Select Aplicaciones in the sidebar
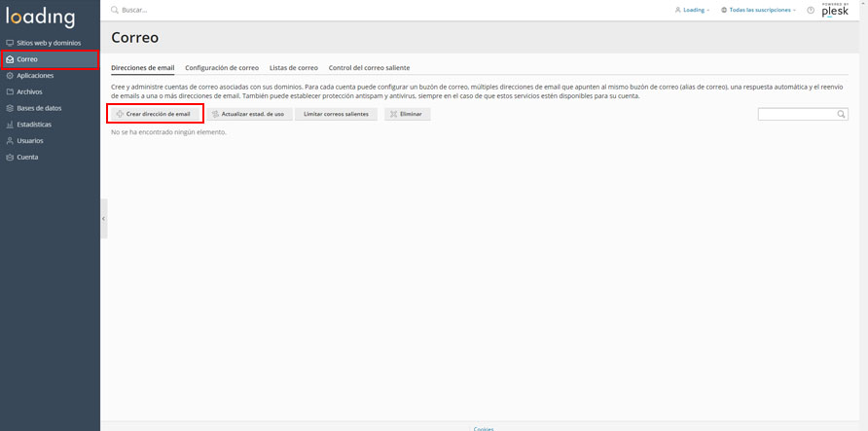Viewport: 868px width, 431px height. coord(35,76)
